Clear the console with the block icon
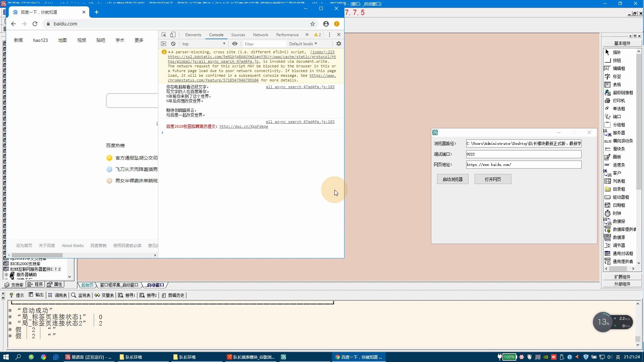Image resolution: width=644 pixels, height=362 pixels. tap(173, 44)
